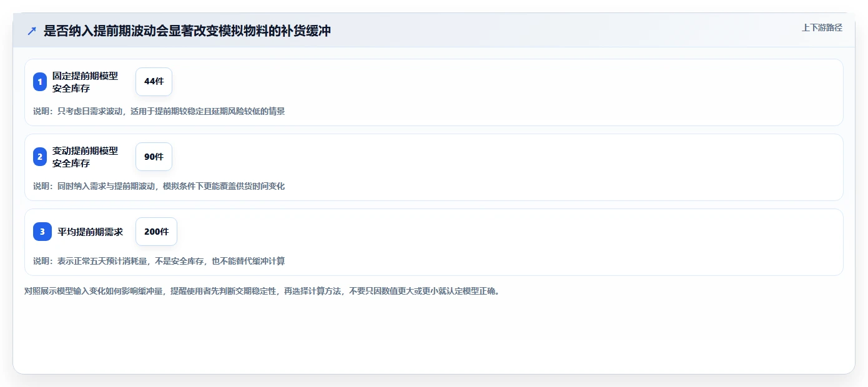868x387 pixels.
Task: Open the 上下游路径 link
Action: (822, 27)
